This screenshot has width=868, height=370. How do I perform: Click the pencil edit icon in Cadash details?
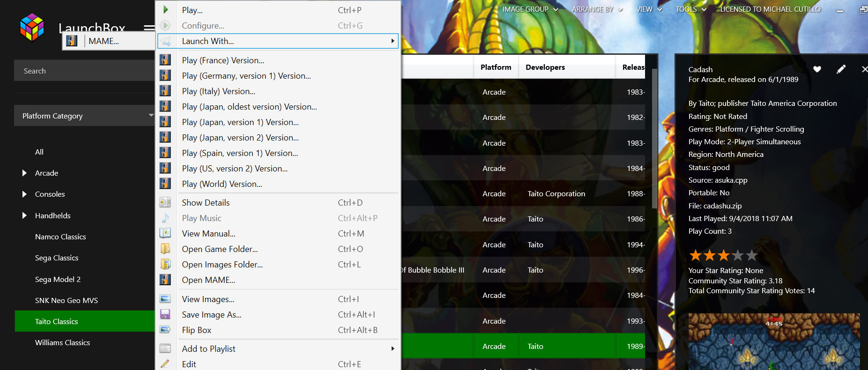(841, 69)
